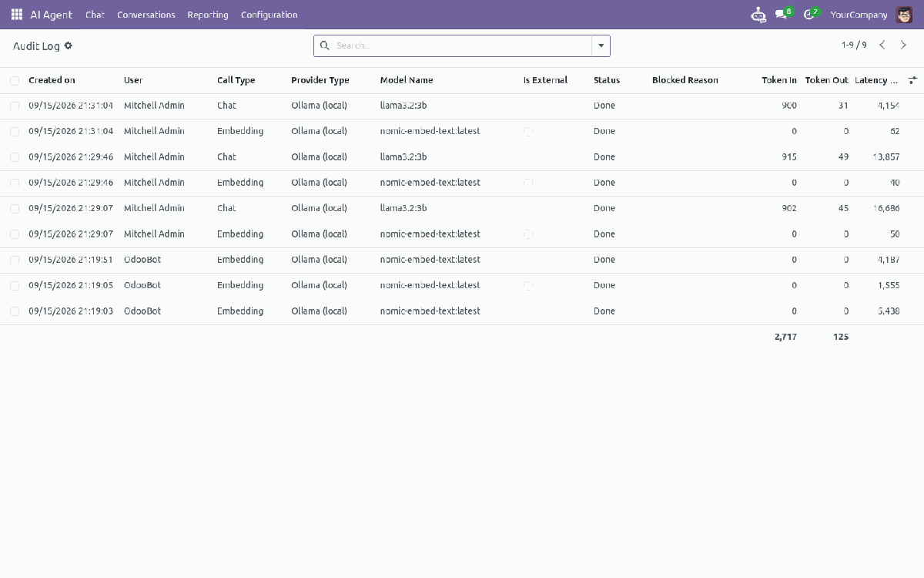Sort by User column header
This screenshot has height=578, width=924.
coord(133,80)
